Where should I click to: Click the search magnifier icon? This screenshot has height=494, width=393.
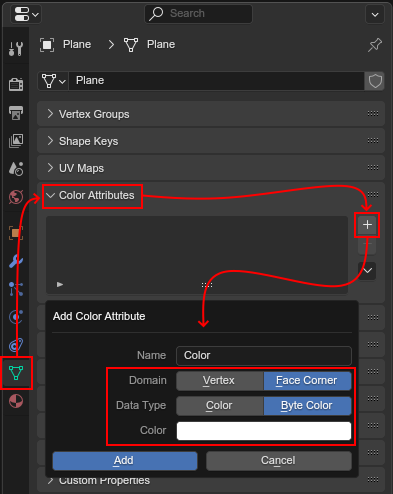click(156, 14)
